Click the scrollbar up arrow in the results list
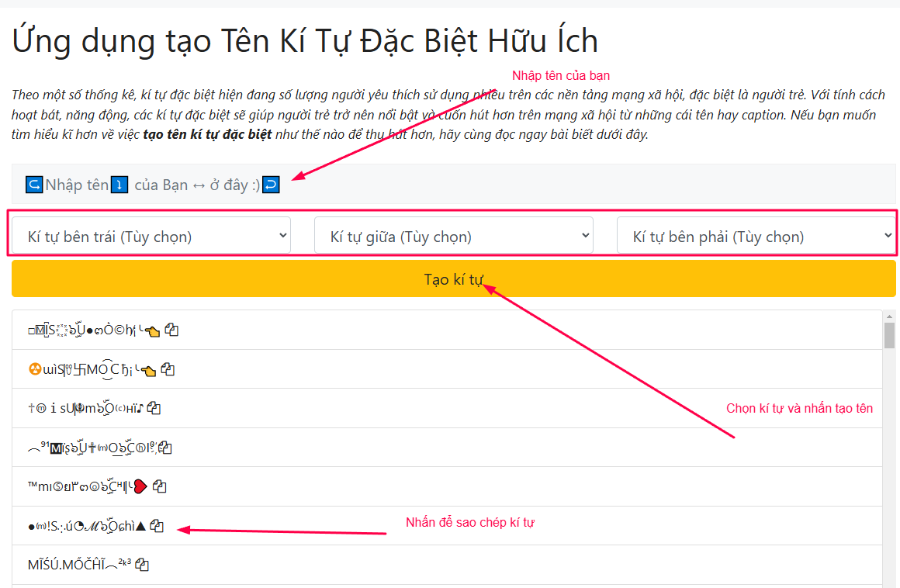Viewport: 900px width, 588px height. coord(889,316)
